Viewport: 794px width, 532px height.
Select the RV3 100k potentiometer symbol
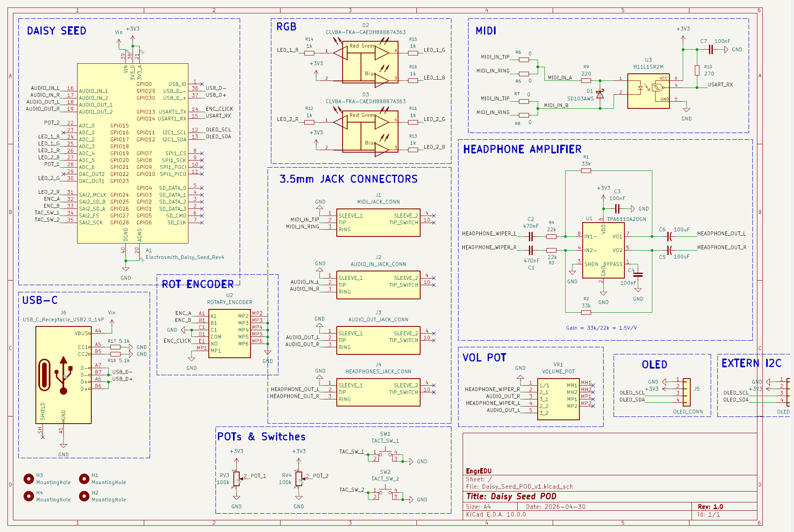[x=236, y=479]
